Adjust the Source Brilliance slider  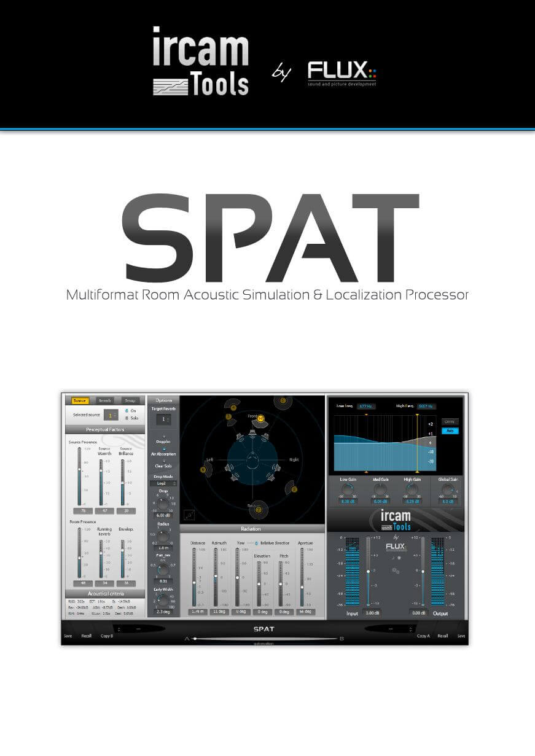122,481
